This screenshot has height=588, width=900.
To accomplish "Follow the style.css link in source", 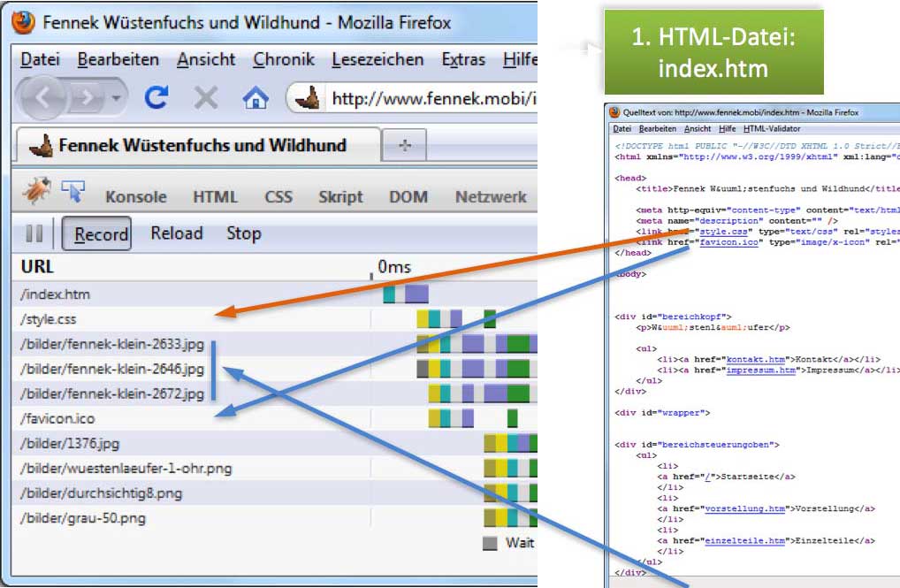I will click(723, 232).
